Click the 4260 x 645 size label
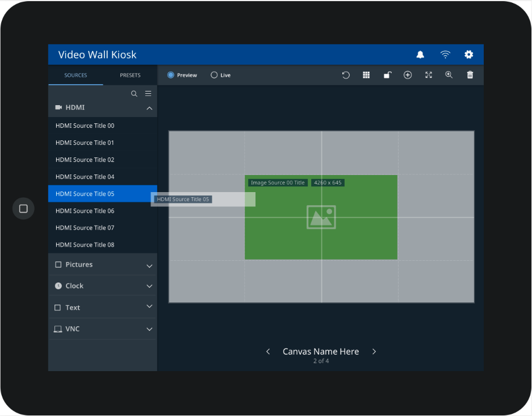This screenshot has height=416, width=532. click(x=328, y=182)
